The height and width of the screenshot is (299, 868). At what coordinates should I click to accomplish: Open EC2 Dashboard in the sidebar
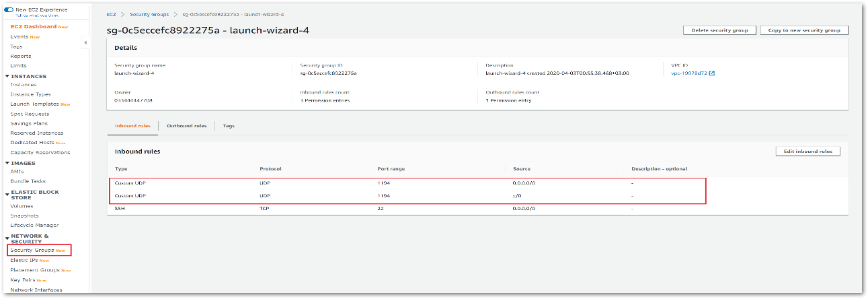[x=34, y=27]
